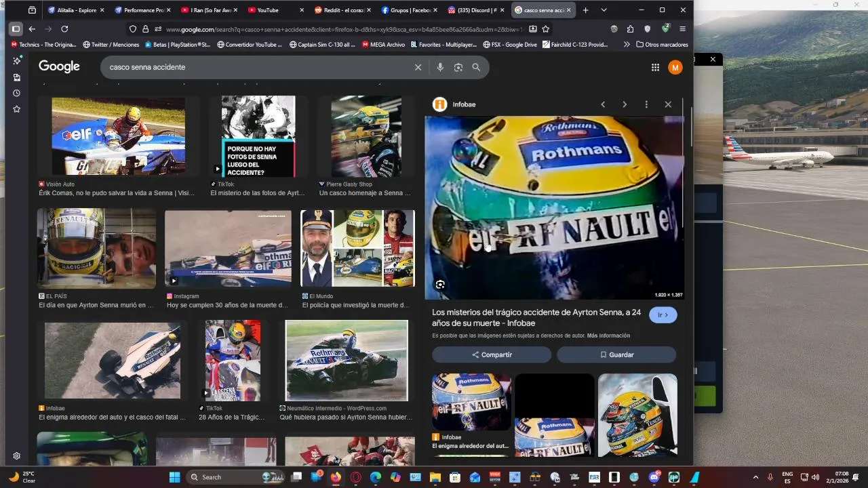Reload the current page
The height and width of the screenshot is (488, 868).
(64, 28)
